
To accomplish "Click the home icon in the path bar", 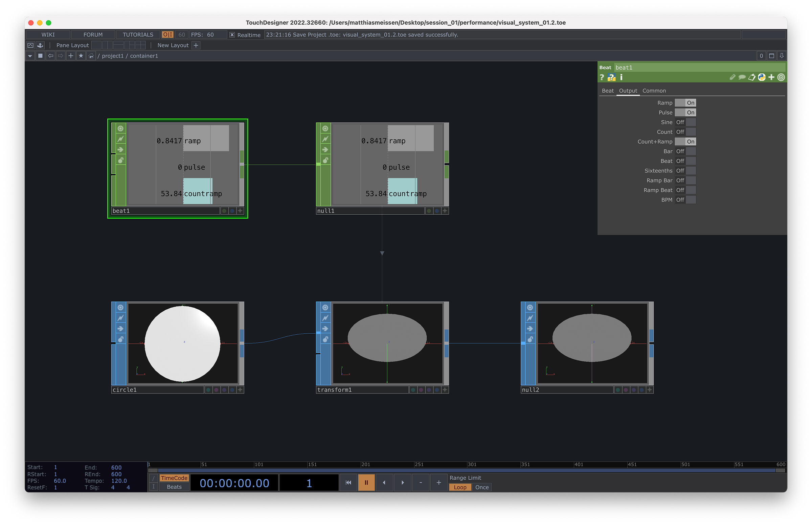I will coord(91,56).
